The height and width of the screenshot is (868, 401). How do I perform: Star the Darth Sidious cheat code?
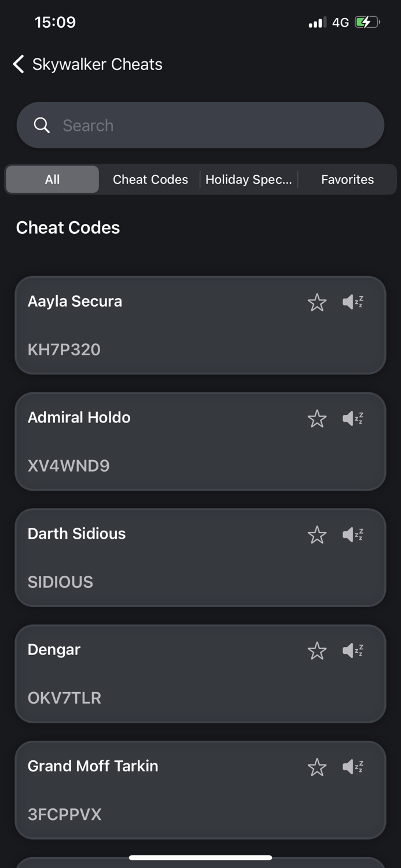click(317, 535)
